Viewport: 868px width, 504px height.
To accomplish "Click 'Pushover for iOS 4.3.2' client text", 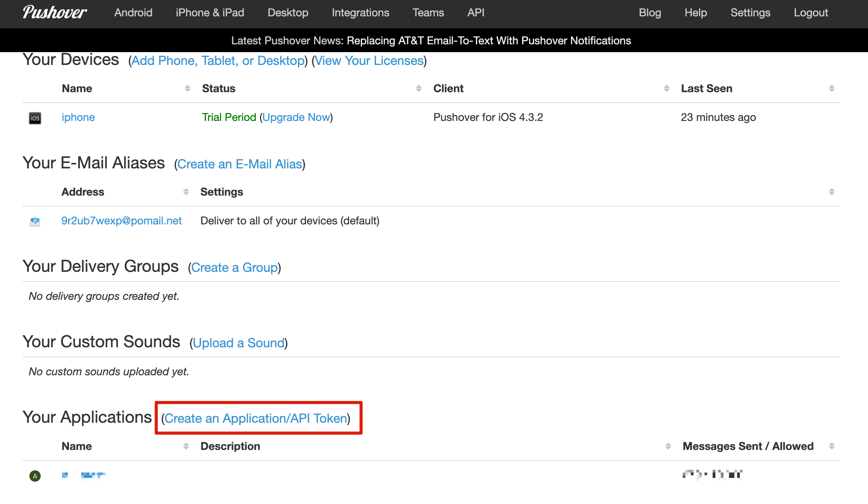I will pos(488,117).
